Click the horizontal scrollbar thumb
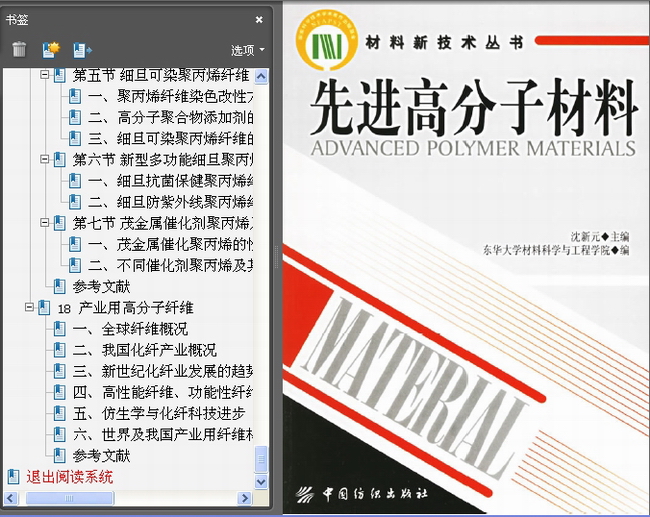Screen dimensions: 650x517 (69, 498)
